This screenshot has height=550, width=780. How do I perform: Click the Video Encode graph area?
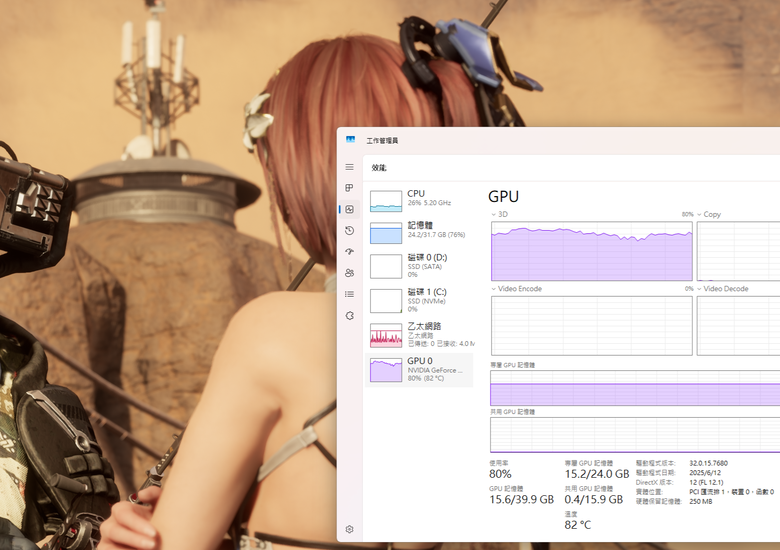click(591, 326)
